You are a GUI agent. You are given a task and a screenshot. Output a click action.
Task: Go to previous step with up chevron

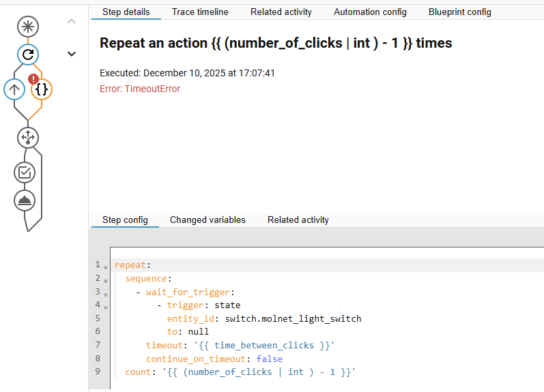click(72, 22)
